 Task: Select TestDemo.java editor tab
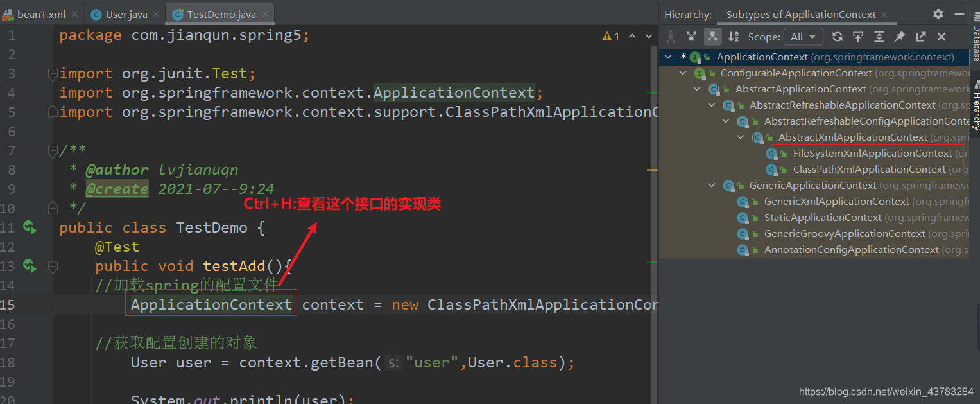(x=220, y=14)
